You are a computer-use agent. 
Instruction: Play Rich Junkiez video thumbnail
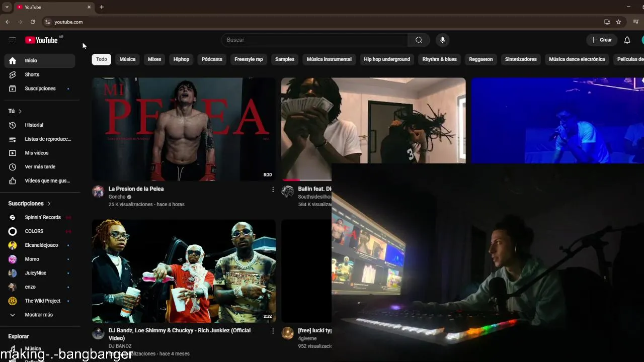pos(184,271)
